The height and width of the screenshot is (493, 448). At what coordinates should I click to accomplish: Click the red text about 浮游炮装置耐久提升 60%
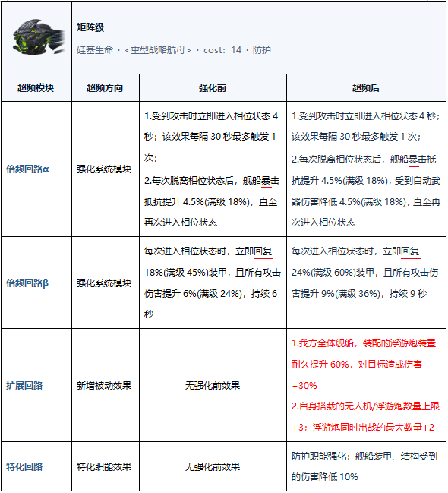click(x=364, y=365)
